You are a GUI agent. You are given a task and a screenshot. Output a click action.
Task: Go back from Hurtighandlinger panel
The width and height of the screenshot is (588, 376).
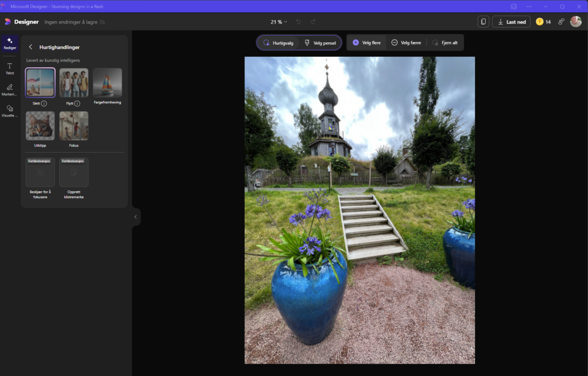[30, 47]
